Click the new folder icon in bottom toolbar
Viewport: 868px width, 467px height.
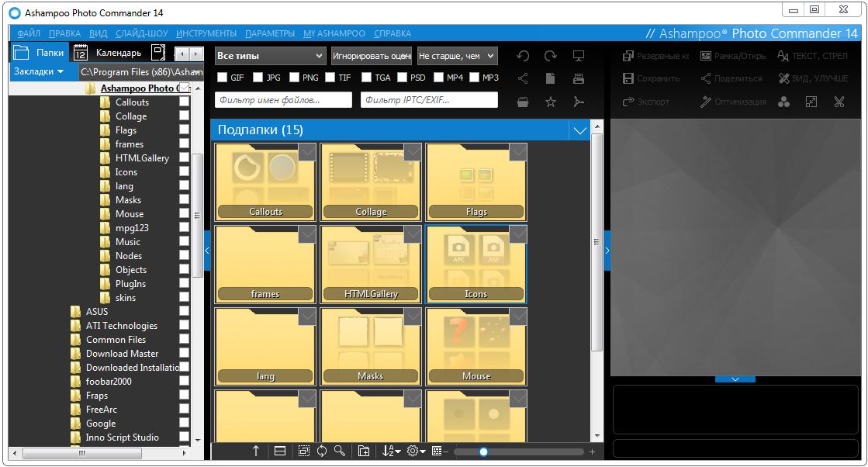coord(363,451)
